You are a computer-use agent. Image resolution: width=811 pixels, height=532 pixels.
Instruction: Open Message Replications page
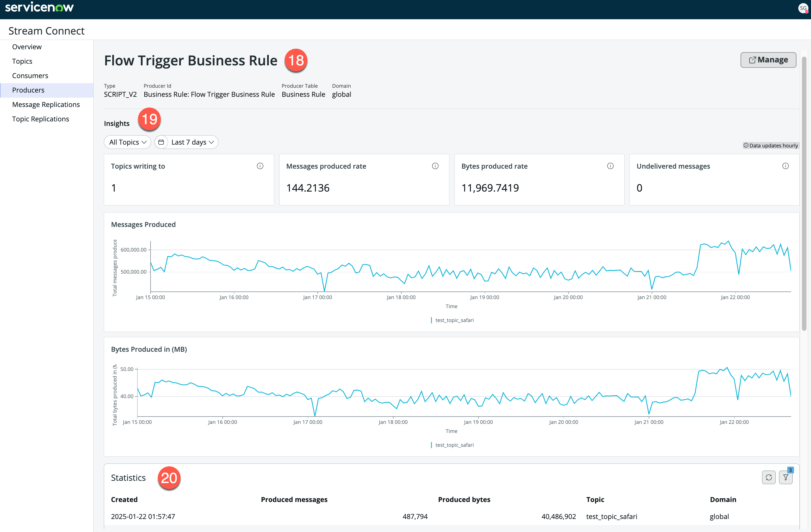46,105
